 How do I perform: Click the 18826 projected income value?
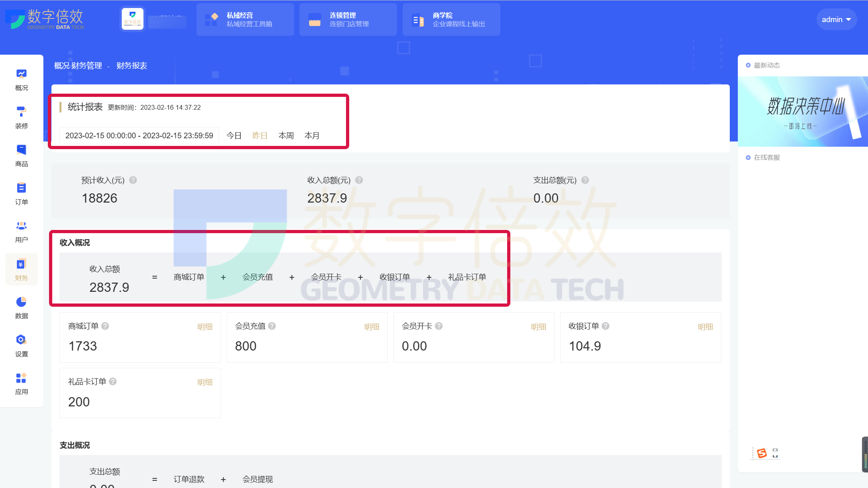100,198
